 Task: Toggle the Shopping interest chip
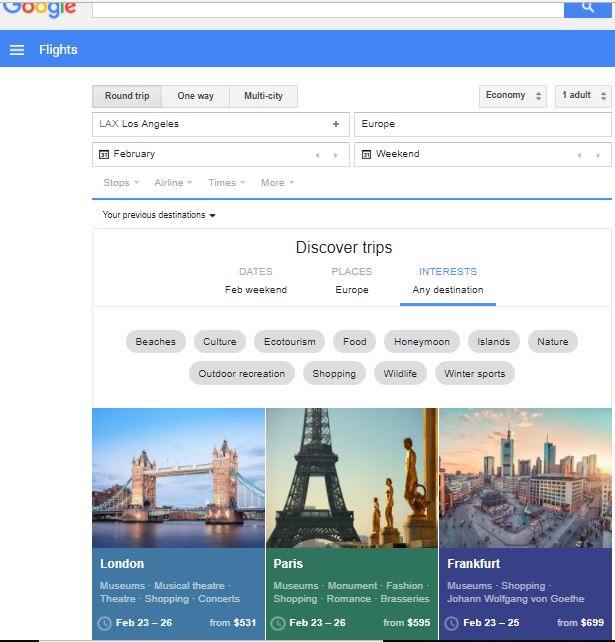(x=334, y=373)
